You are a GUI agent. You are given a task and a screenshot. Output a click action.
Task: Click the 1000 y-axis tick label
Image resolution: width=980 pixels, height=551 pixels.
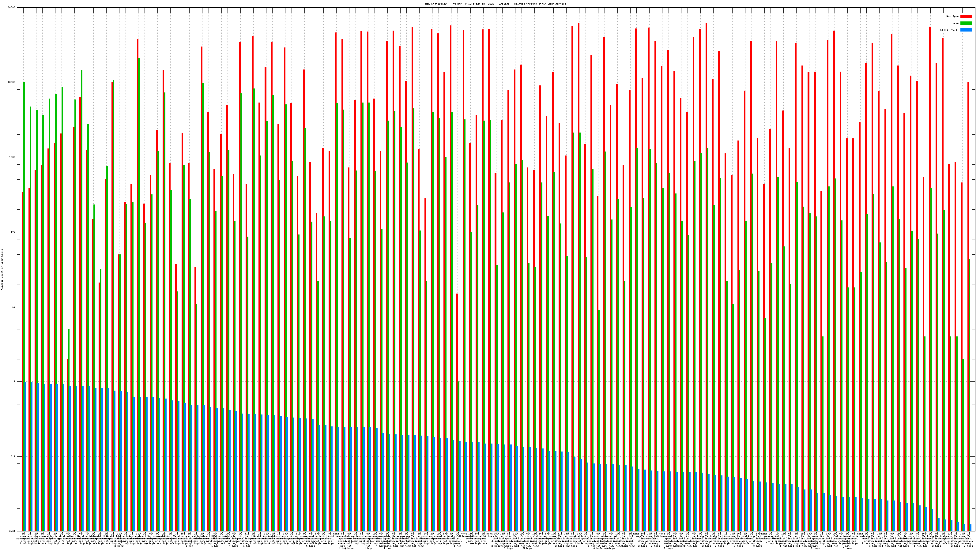(13, 157)
